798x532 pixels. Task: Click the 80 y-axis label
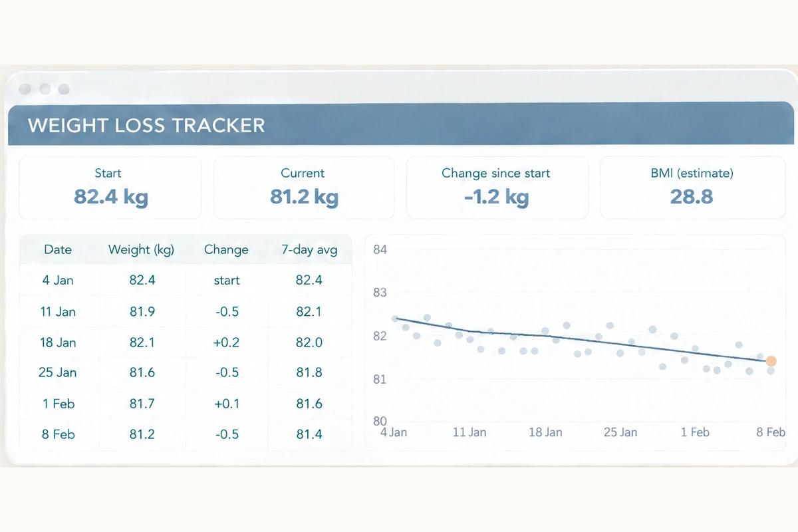point(380,421)
